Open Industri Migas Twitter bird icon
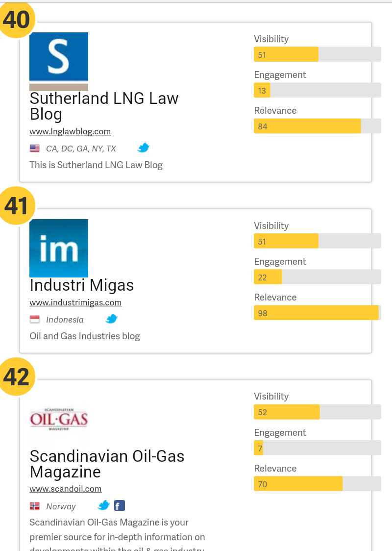Screen dimensions: 392x551 pos(112,319)
